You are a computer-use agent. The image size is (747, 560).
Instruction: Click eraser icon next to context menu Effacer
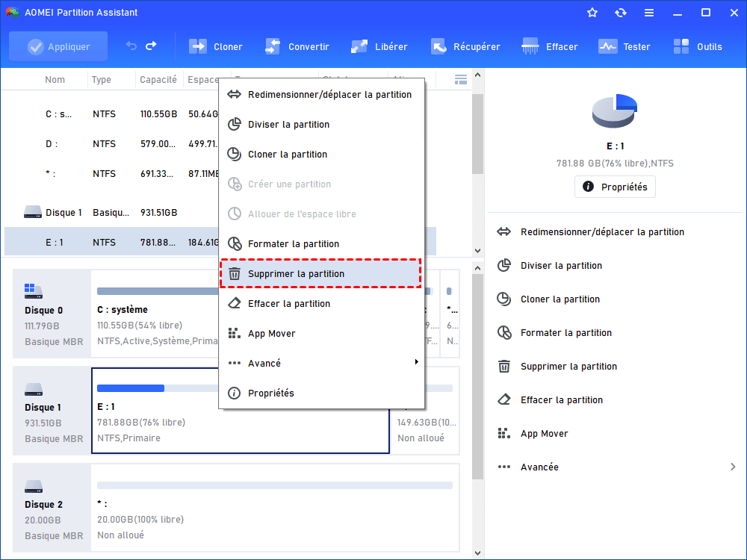coord(235,303)
